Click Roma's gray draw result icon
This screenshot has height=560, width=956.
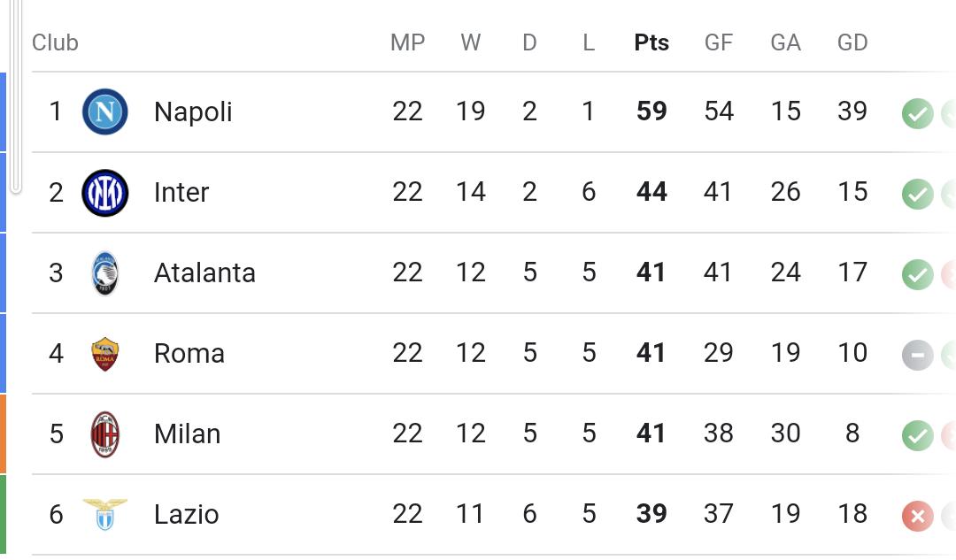pyautogui.click(x=917, y=355)
